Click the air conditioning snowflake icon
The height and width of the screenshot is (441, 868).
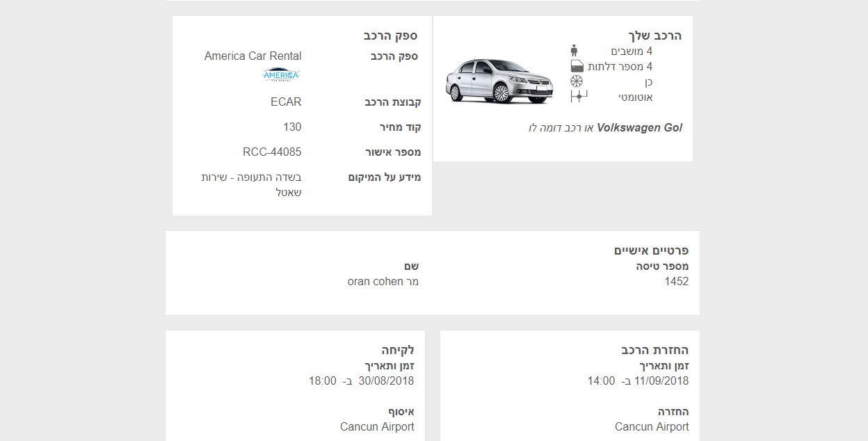coord(576,81)
